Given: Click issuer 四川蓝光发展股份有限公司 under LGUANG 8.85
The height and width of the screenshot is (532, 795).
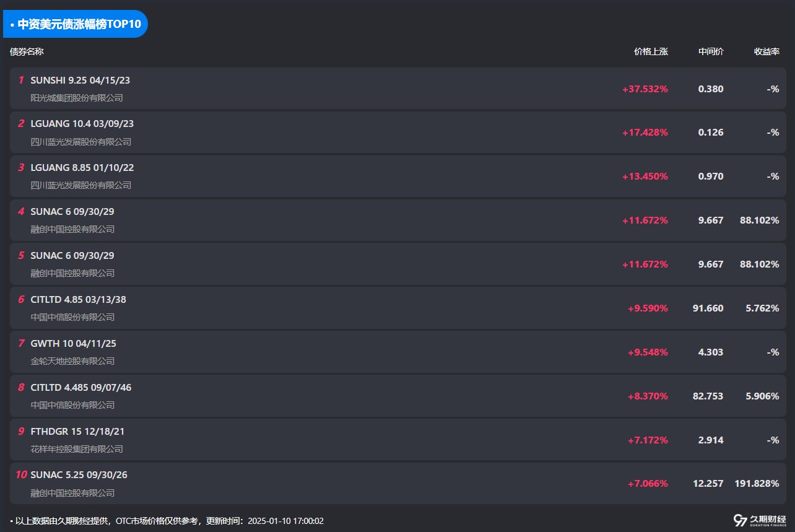Looking at the screenshot, I should (81, 185).
